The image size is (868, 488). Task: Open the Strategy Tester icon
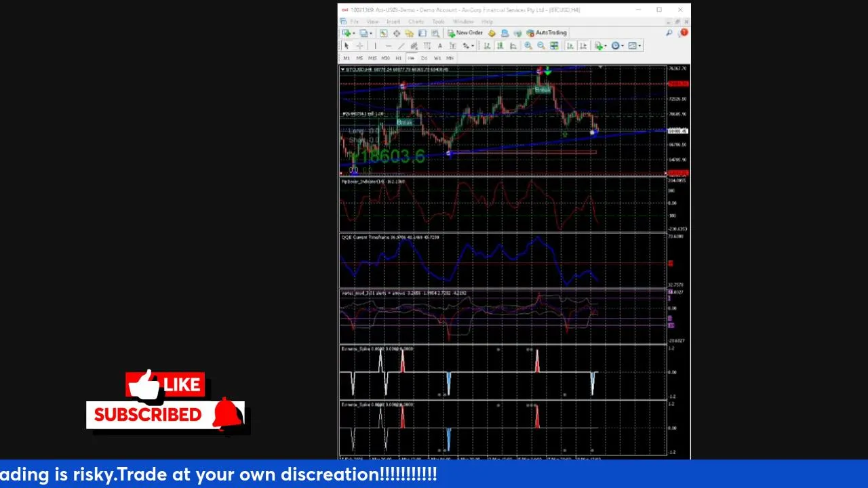435,33
